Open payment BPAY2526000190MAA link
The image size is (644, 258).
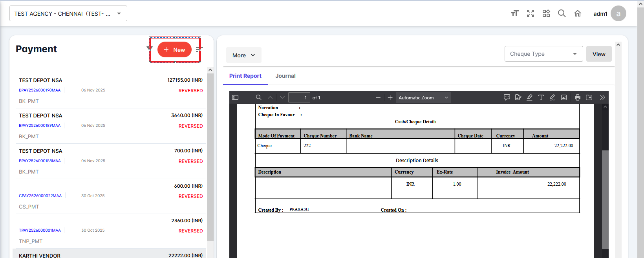(40, 90)
